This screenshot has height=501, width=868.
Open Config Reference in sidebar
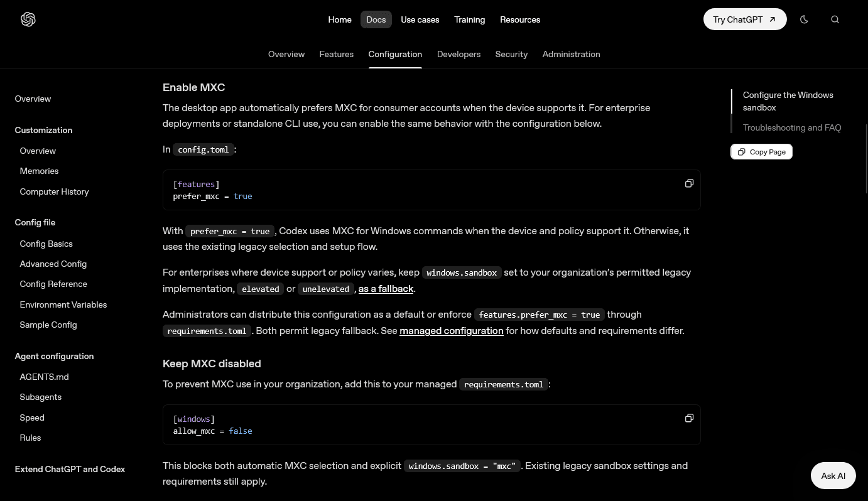click(x=53, y=284)
